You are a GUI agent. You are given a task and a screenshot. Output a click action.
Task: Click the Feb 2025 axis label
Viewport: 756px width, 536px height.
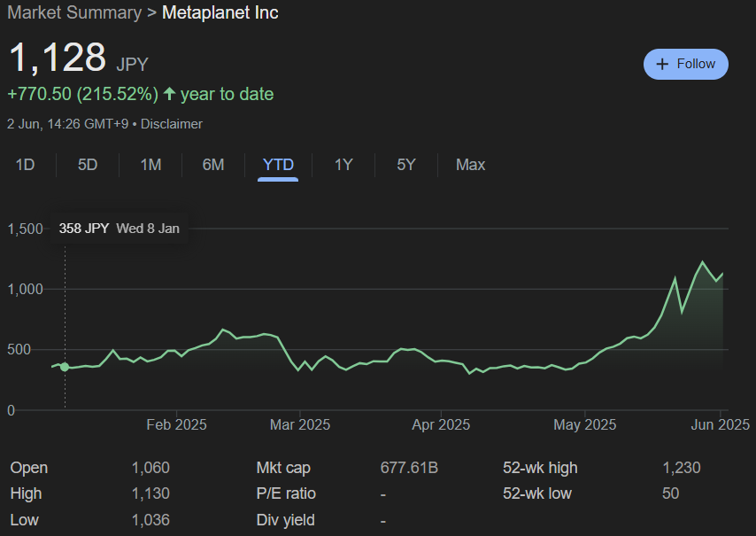[176, 424]
